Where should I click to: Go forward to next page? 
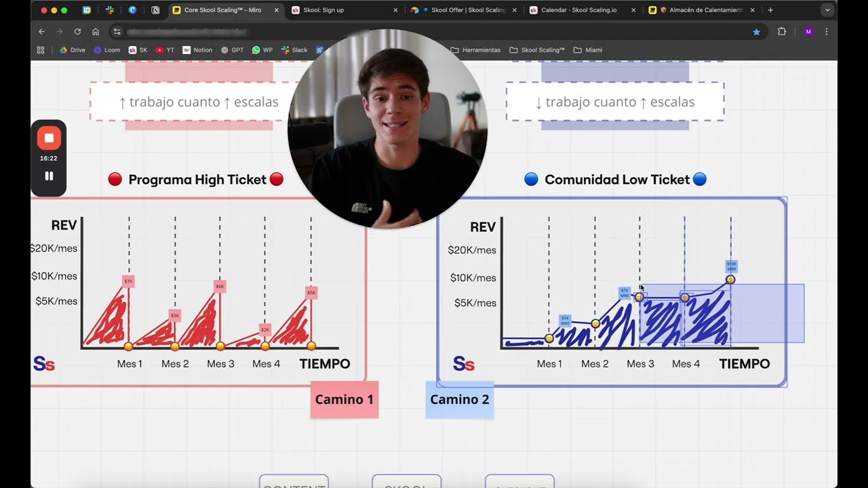60,32
